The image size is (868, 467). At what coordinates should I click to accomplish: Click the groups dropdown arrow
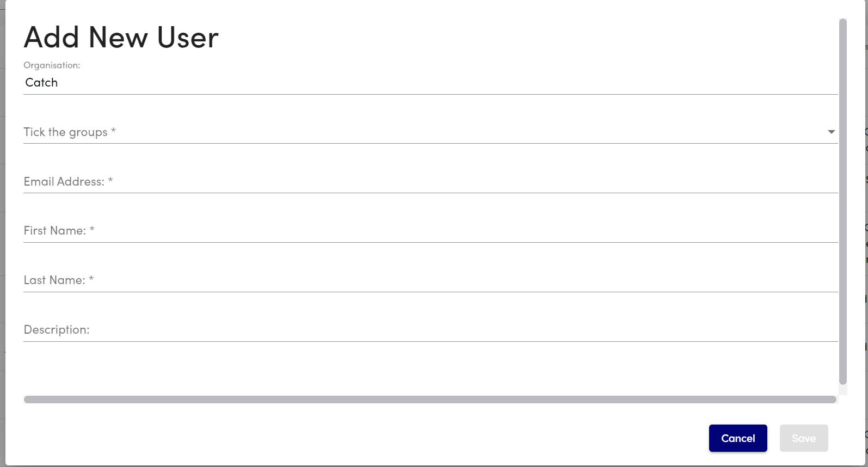coord(831,132)
